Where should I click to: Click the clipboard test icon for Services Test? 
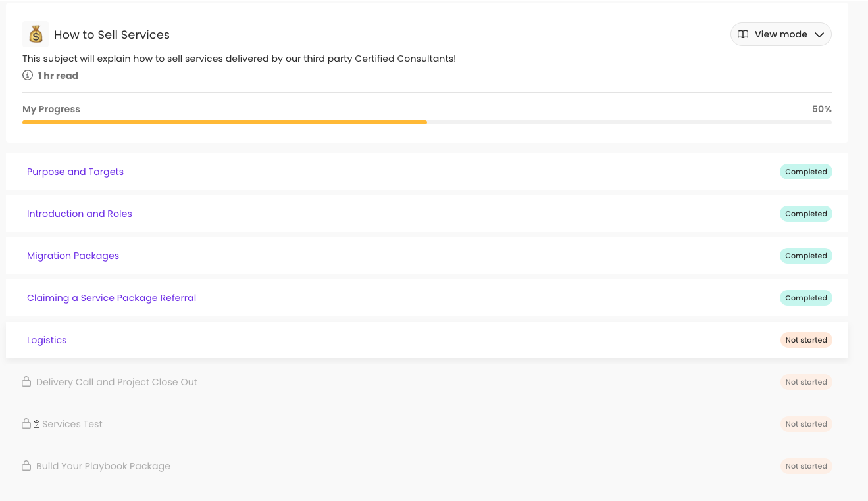pos(37,425)
